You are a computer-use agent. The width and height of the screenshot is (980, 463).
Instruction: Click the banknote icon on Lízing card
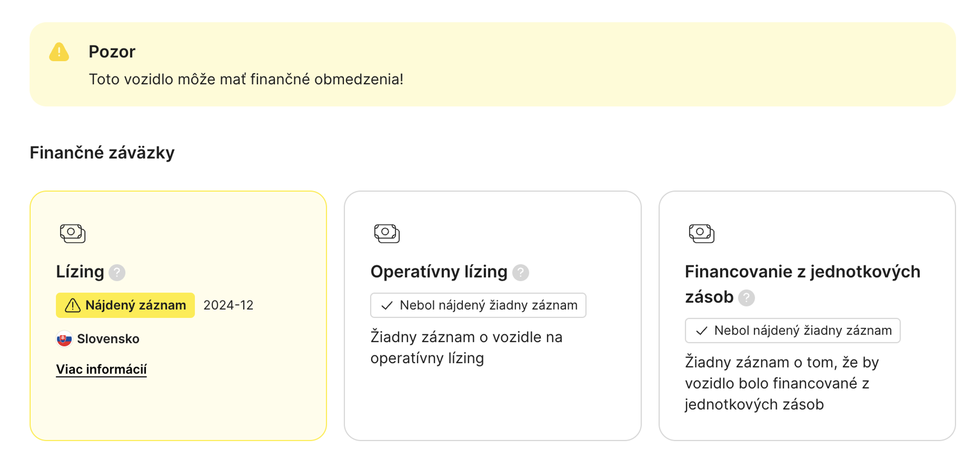click(72, 233)
